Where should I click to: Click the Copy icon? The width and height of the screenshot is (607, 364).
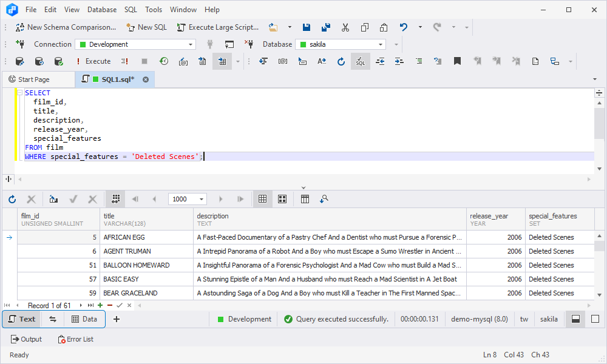coord(364,27)
